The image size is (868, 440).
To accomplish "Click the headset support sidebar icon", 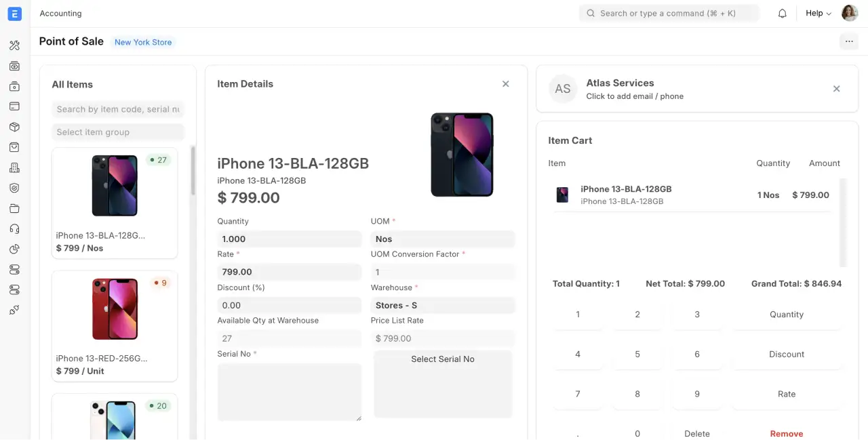I will click(15, 228).
